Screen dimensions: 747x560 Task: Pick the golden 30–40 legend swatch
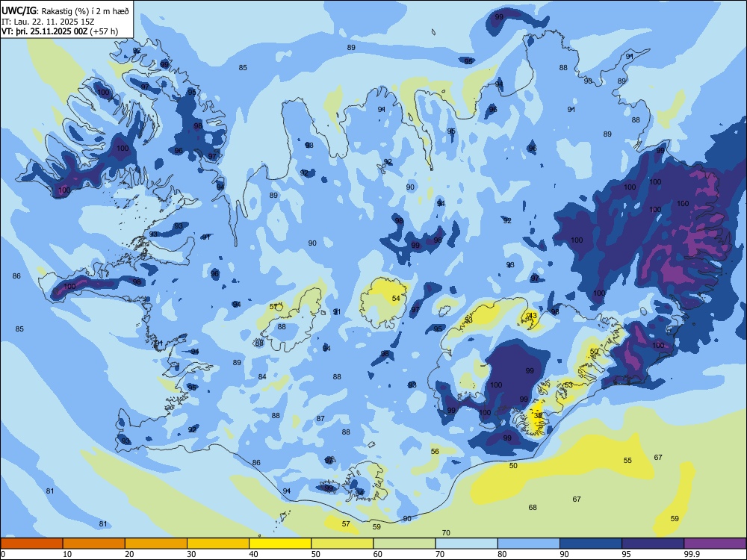pyautogui.click(x=218, y=544)
